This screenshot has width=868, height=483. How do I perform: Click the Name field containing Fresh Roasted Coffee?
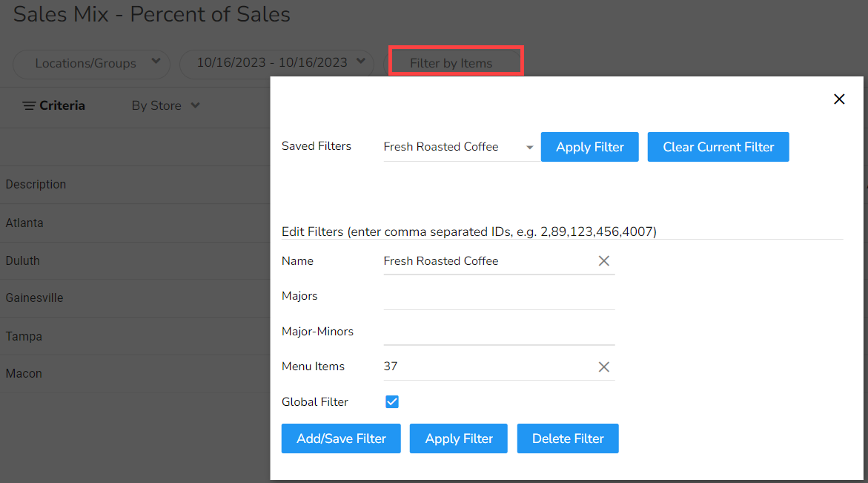point(486,261)
